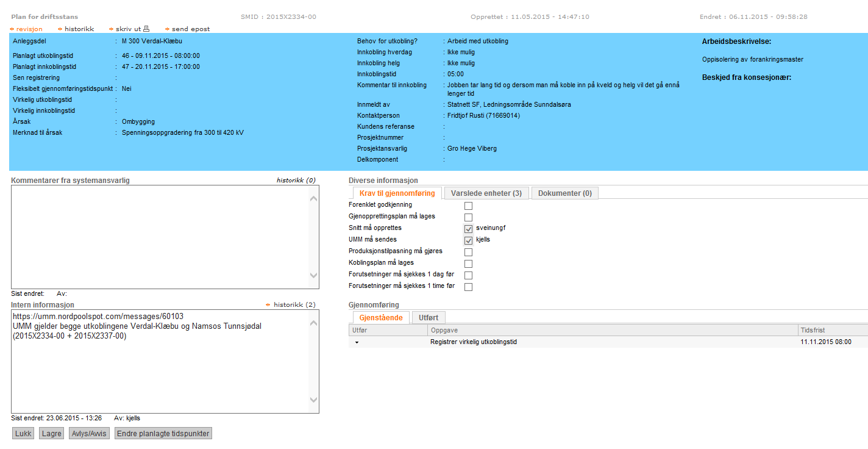868x449 pixels.
Task: Click project manager Gro Hege Viberg
Action: pos(472,148)
